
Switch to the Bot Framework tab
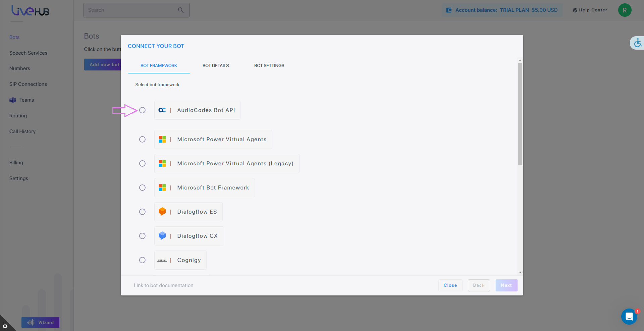point(159,66)
